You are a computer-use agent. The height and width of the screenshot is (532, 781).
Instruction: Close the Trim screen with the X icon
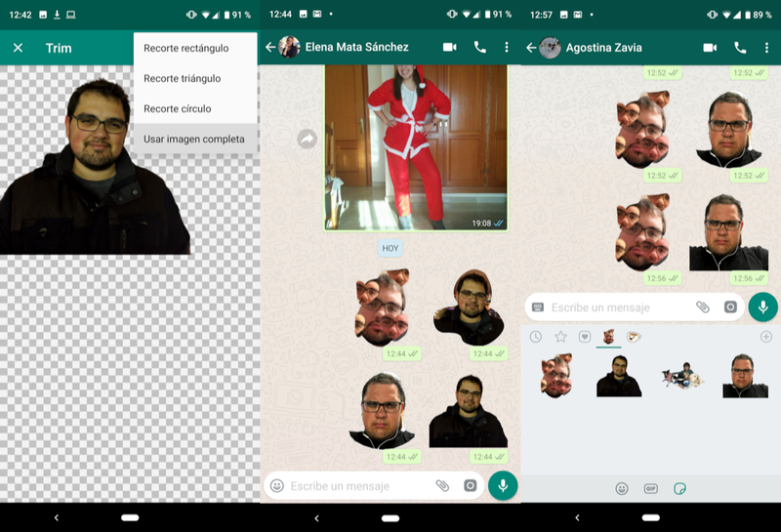18,48
